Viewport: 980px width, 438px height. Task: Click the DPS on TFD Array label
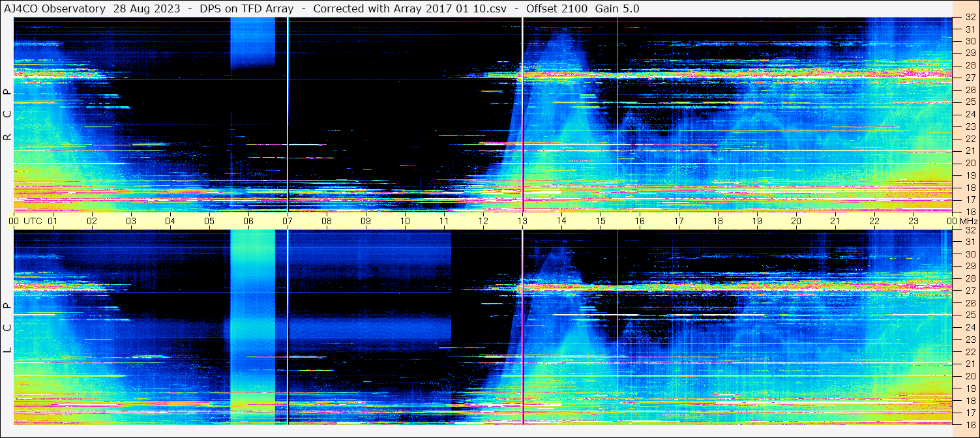248,8
